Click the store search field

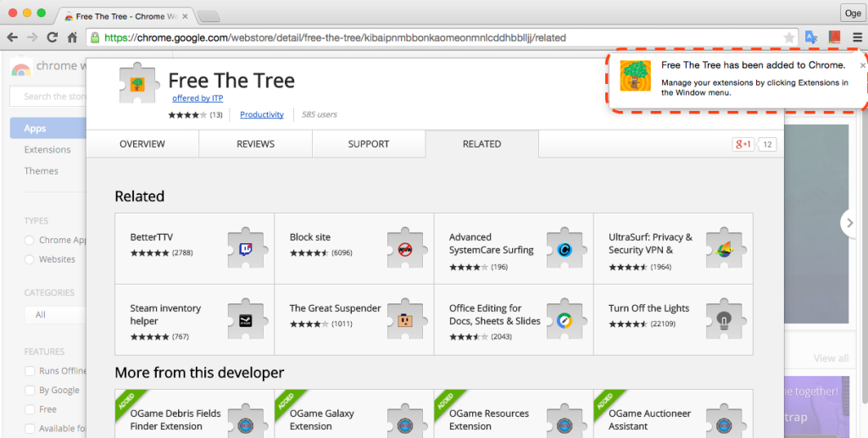[x=48, y=97]
